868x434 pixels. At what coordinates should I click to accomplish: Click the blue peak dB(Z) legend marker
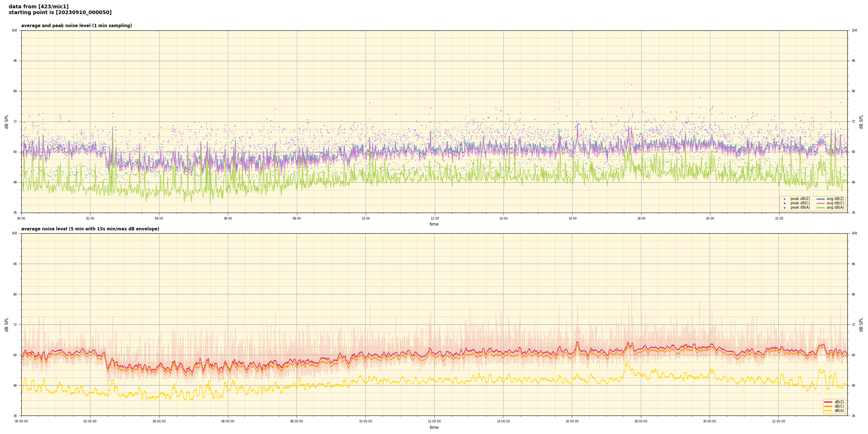point(784,199)
